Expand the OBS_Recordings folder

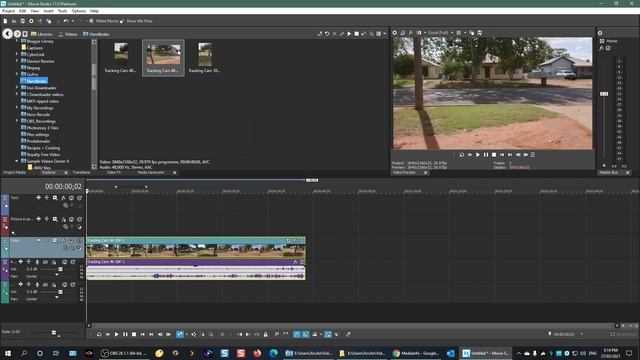pos(17,121)
